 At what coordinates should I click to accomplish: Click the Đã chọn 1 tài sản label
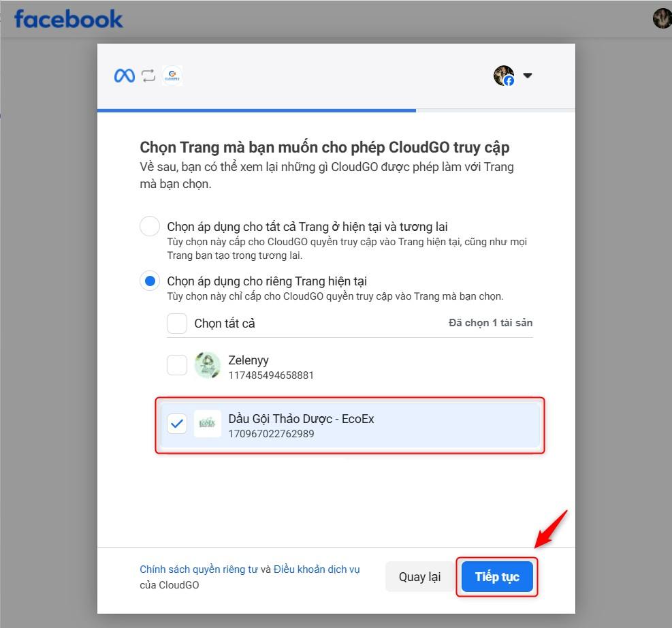(491, 323)
